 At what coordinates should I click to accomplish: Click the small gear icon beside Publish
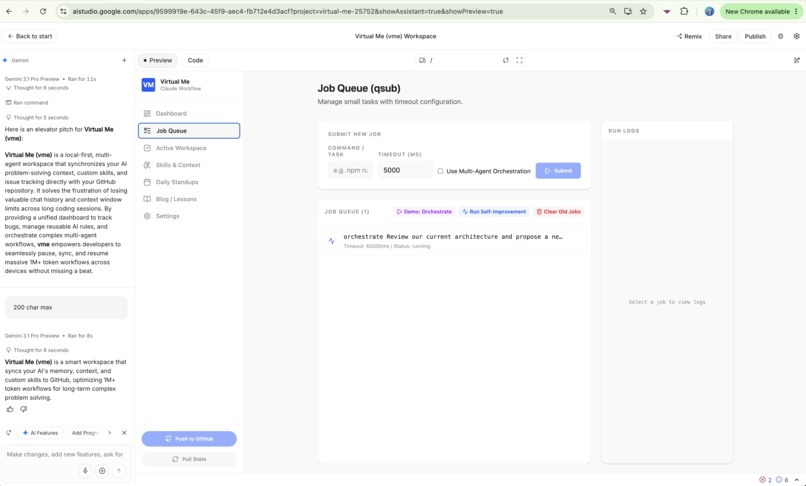[x=780, y=36]
